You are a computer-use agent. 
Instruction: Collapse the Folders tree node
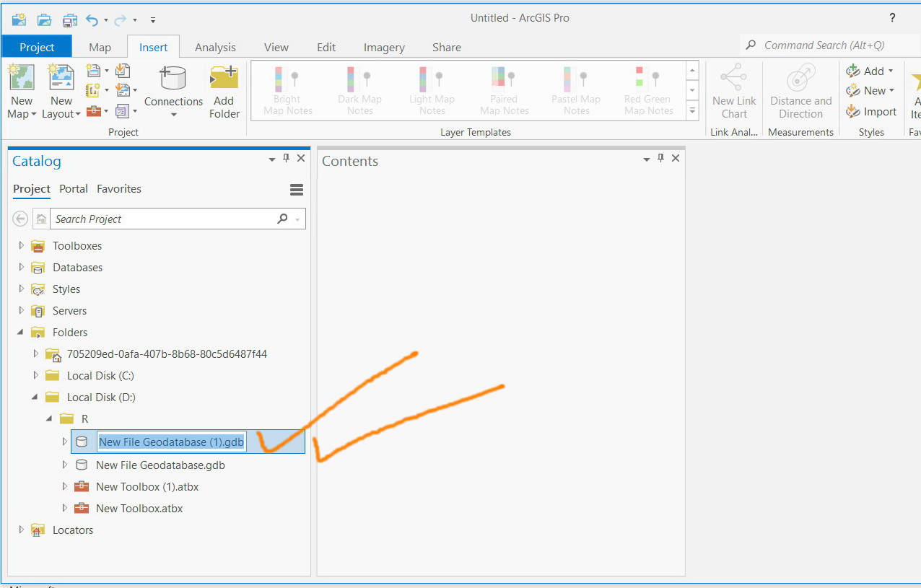pos(21,333)
